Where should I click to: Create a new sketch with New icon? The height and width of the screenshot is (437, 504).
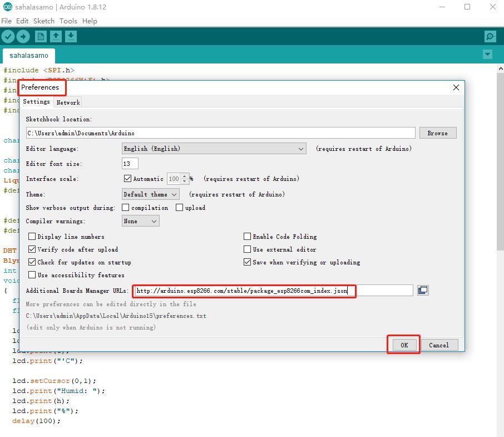click(x=41, y=36)
